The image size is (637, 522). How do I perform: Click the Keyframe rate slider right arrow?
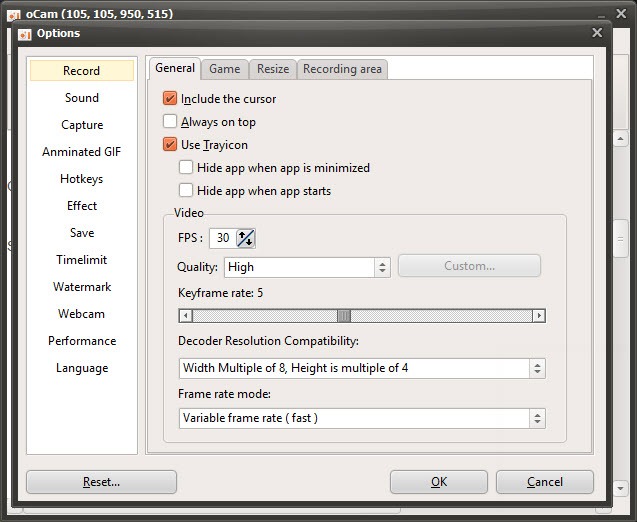[539, 316]
